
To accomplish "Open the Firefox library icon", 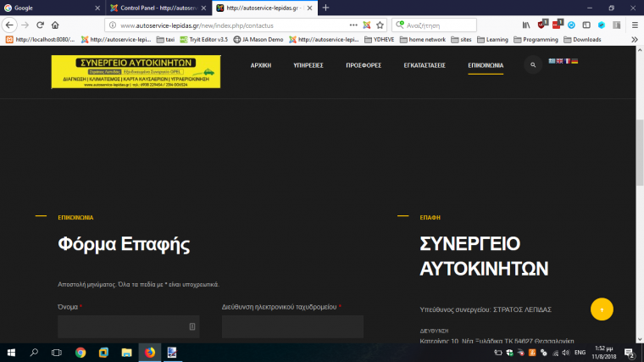I will pyautogui.click(x=526, y=25).
